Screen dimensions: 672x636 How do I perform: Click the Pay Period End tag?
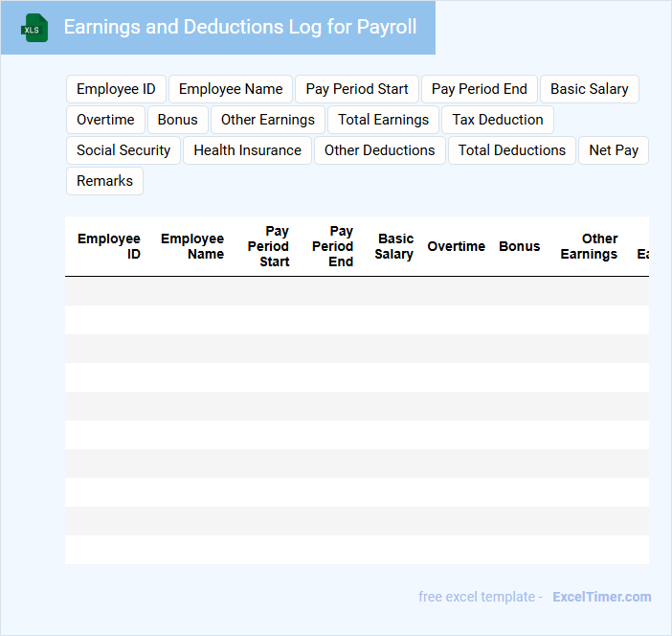[479, 89]
